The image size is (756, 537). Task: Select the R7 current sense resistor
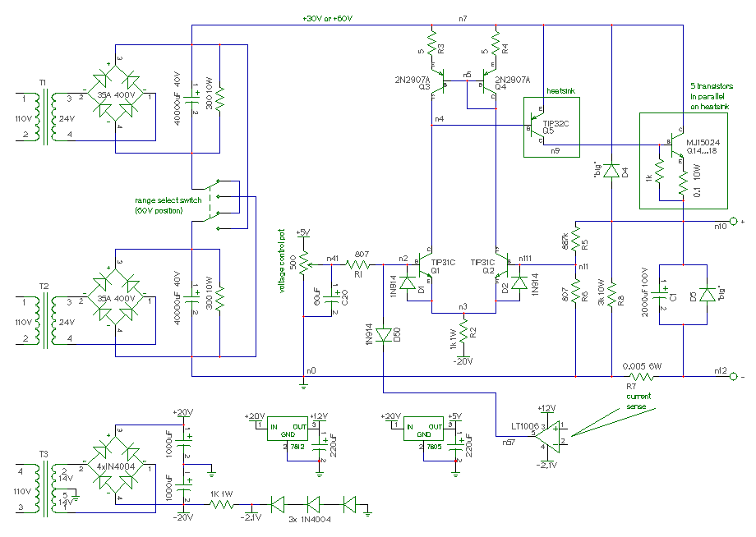click(641, 376)
